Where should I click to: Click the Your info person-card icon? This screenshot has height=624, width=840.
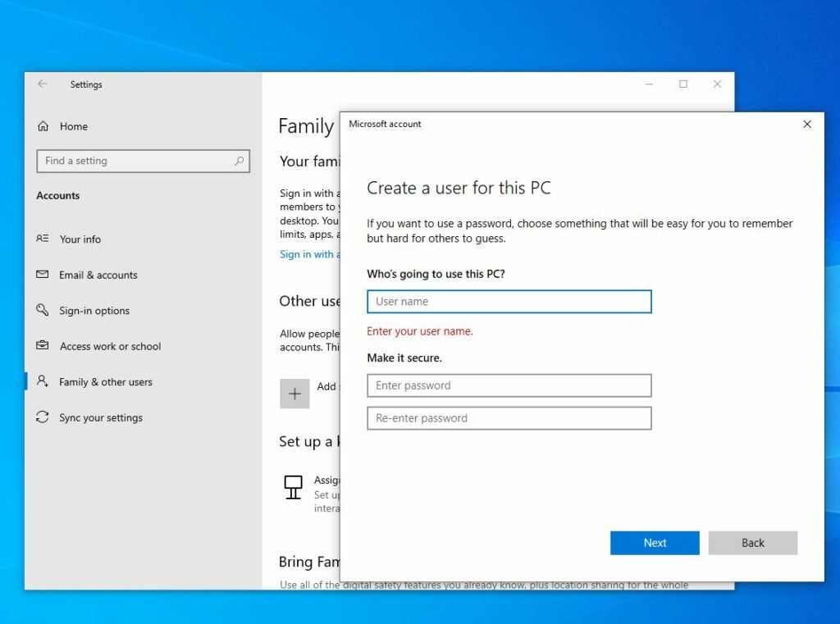point(43,239)
